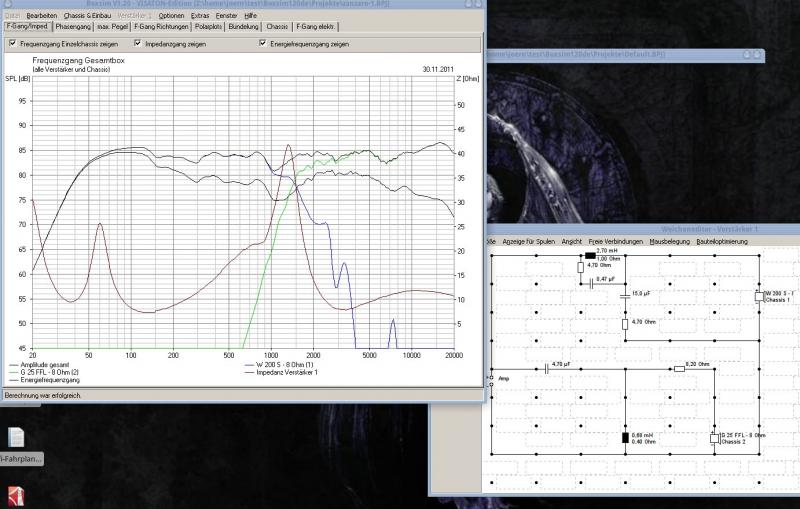Click the Amp input terminal

490,378
